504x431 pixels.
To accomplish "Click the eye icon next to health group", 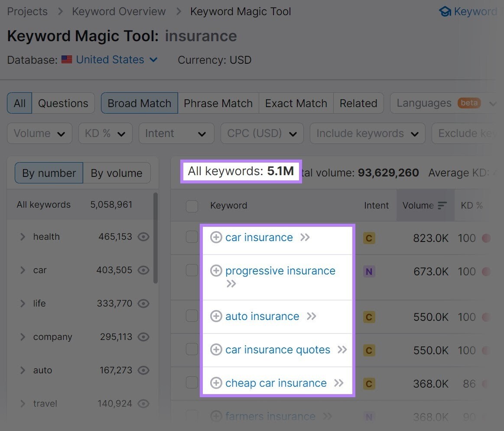I will coord(143,237).
